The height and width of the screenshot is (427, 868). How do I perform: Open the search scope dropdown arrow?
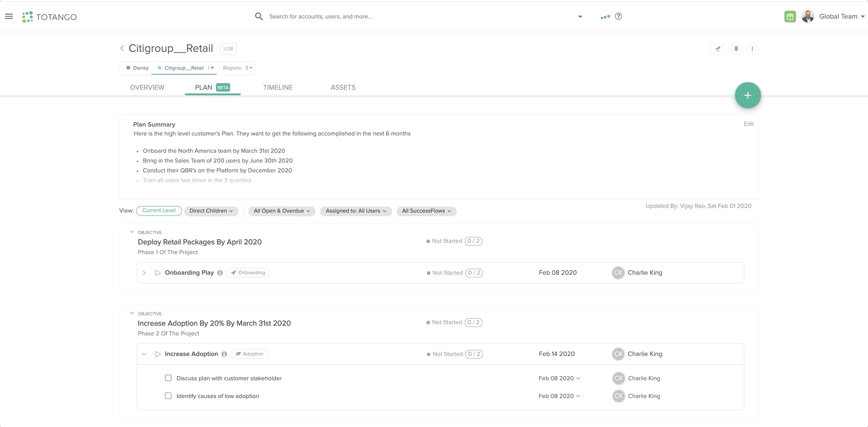tap(580, 17)
